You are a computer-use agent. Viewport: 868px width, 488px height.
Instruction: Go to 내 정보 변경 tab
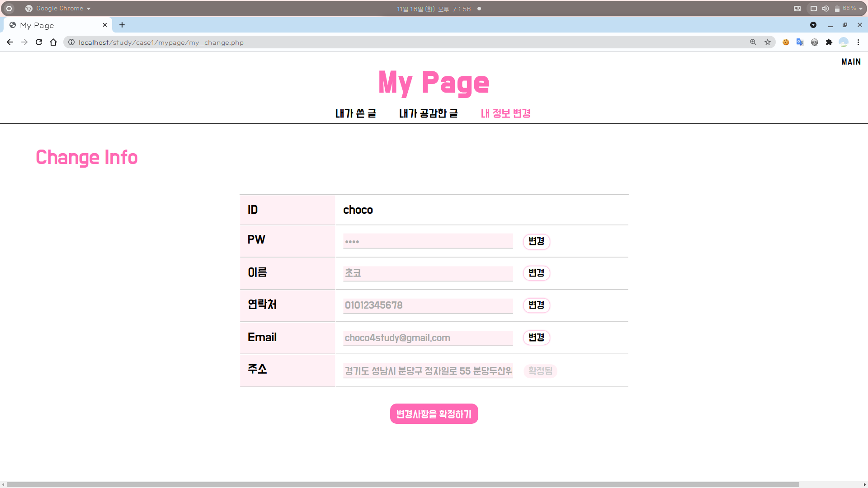[505, 113]
